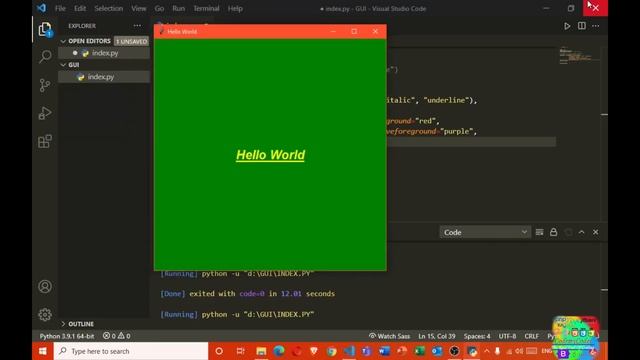
Task: Open the Edit menu
Action: pos(80,9)
